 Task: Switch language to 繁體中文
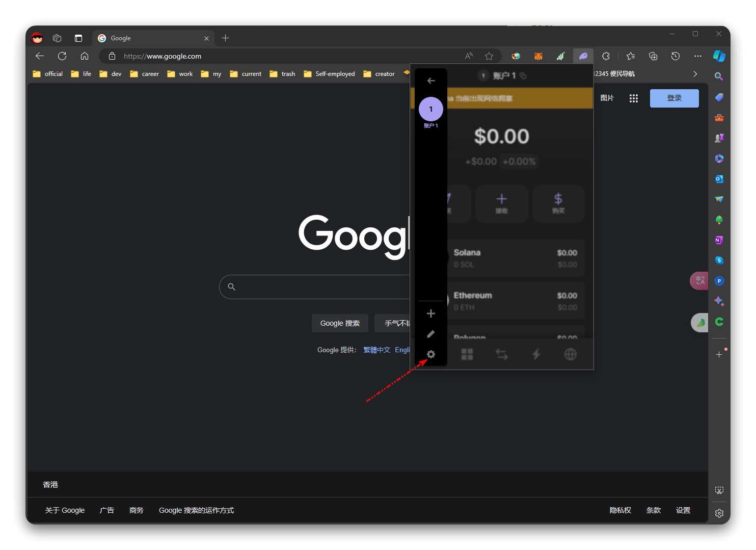point(376,350)
